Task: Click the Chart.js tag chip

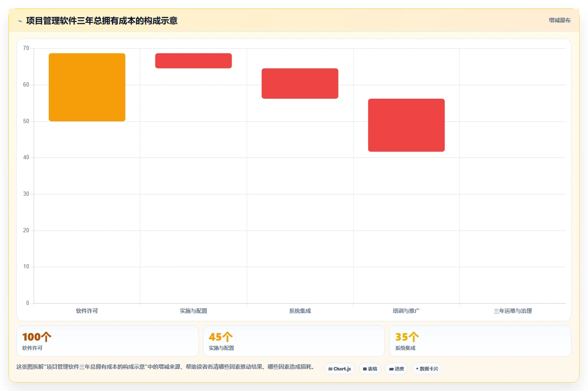Action: (340, 369)
